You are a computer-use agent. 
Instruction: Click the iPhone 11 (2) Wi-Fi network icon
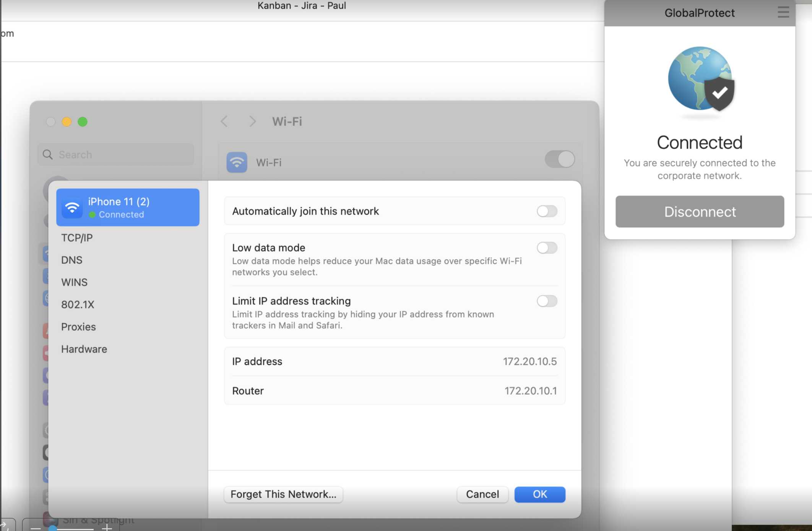click(72, 207)
